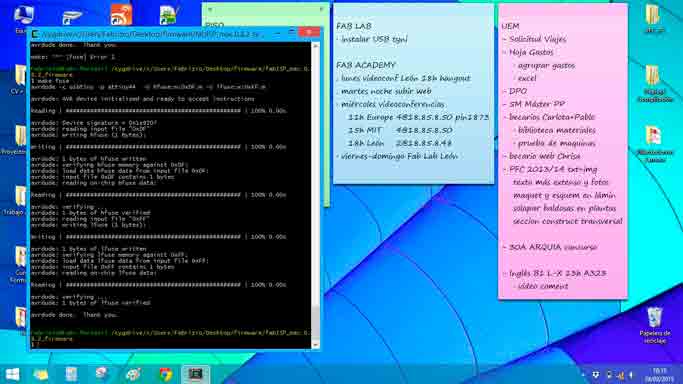
Task: Click the 'DPO' line in the pink note
Action: 517,91
